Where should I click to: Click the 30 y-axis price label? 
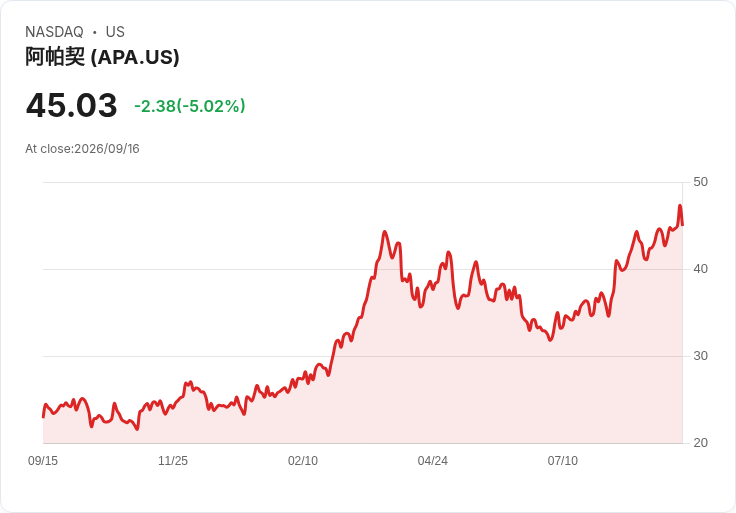click(x=700, y=356)
